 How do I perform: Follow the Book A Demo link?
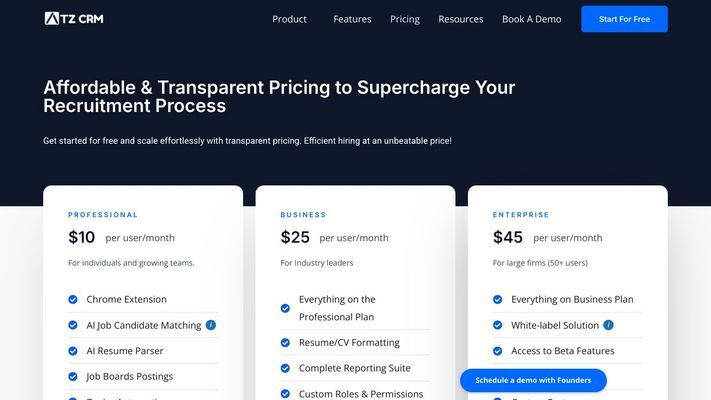click(531, 19)
